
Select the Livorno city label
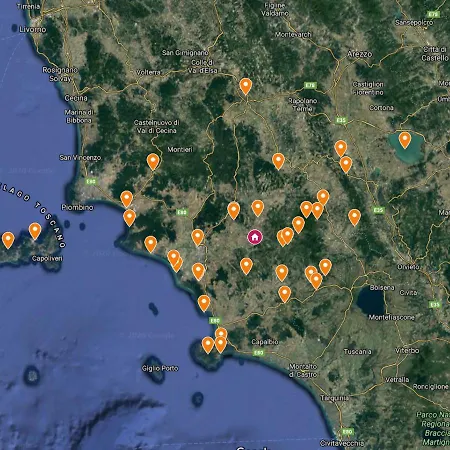click(33, 29)
